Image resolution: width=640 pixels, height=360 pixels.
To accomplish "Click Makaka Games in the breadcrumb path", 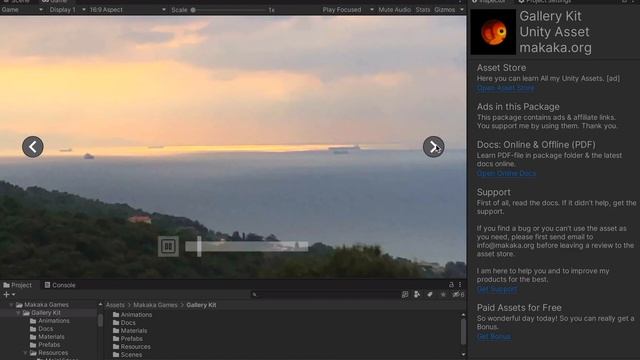I will pos(155,305).
